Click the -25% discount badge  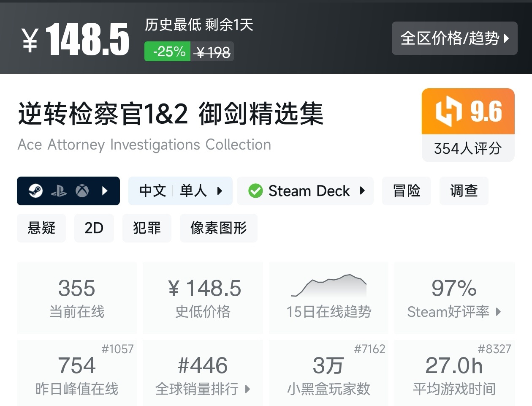(168, 52)
